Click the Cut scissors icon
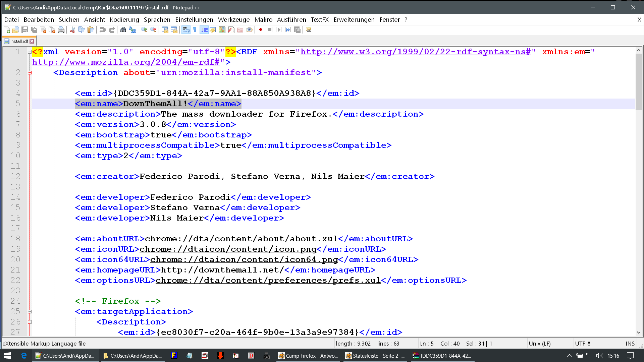This screenshot has width=644, height=362. 72,30
